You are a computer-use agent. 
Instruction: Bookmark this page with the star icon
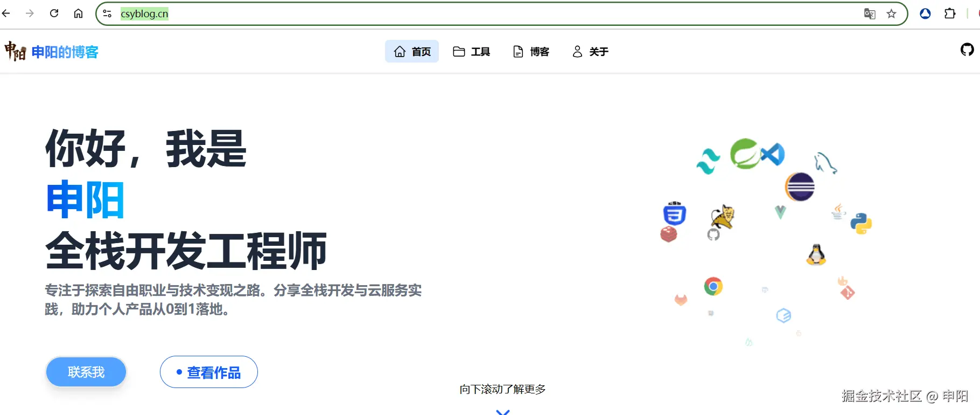[x=891, y=13]
